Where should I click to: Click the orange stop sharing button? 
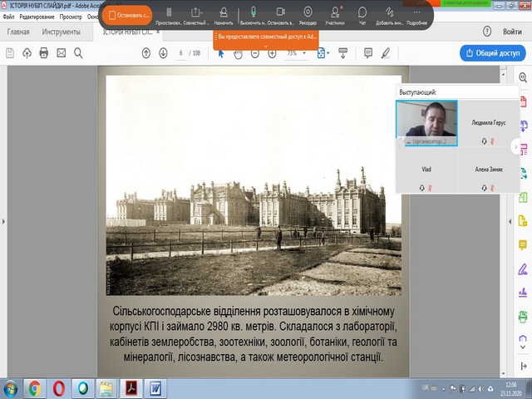point(127,15)
